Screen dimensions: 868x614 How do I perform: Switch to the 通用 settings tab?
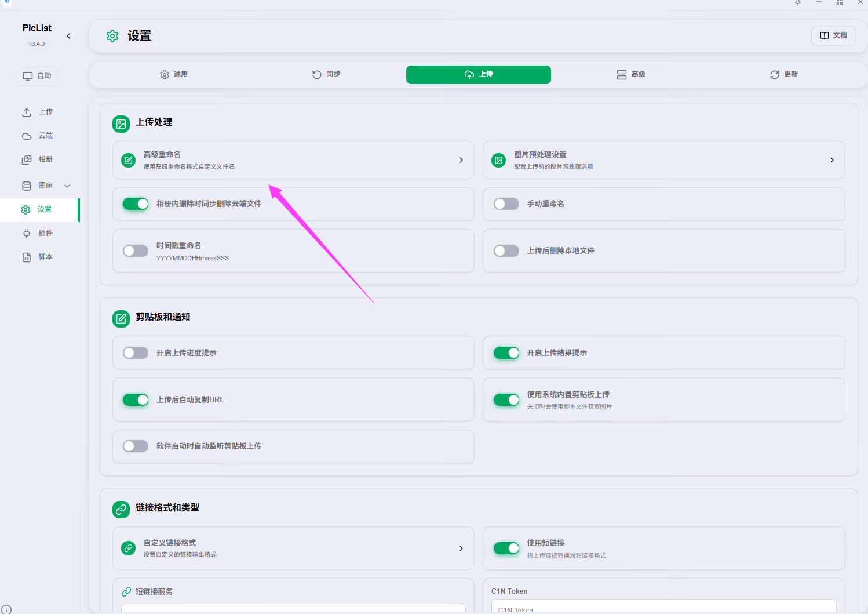pyautogui.click(x=174, y=75)
